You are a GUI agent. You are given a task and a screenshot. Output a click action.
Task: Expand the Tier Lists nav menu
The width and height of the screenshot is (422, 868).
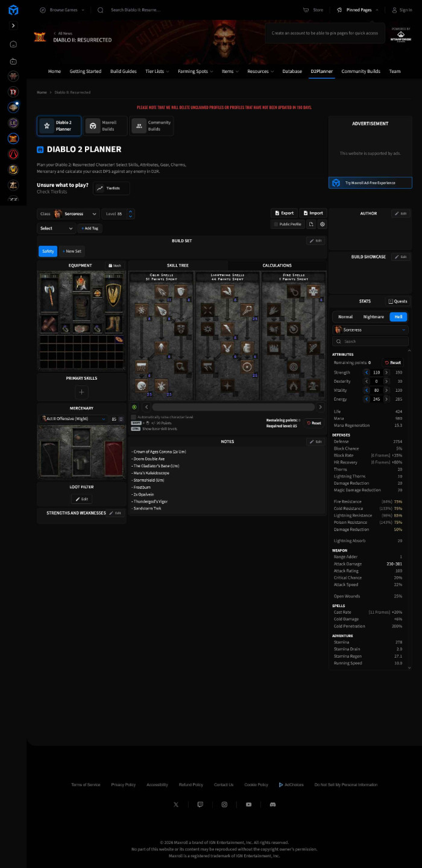coord(157,71)
